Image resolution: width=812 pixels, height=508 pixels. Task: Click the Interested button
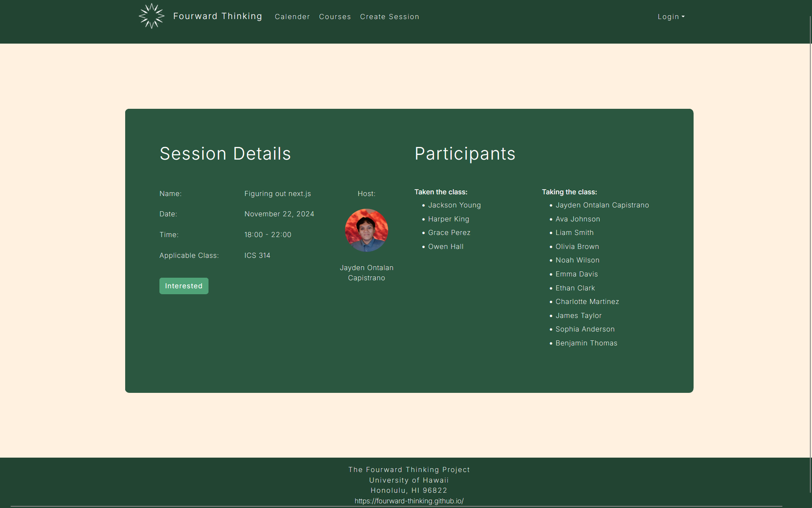(184, 286)
